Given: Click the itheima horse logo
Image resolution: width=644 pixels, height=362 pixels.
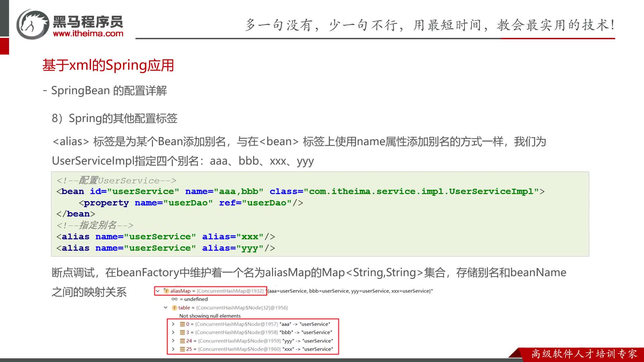Looking at the screenshot, I should click(33, 24).
